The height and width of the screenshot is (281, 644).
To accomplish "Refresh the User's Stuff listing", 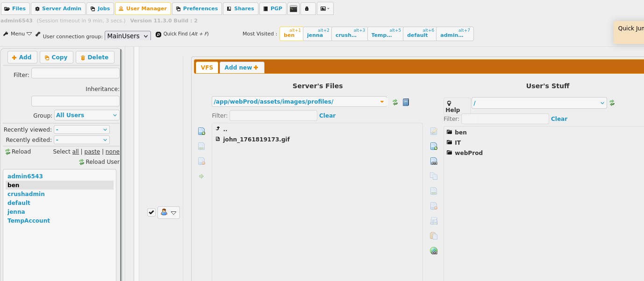I will point(612,103).
